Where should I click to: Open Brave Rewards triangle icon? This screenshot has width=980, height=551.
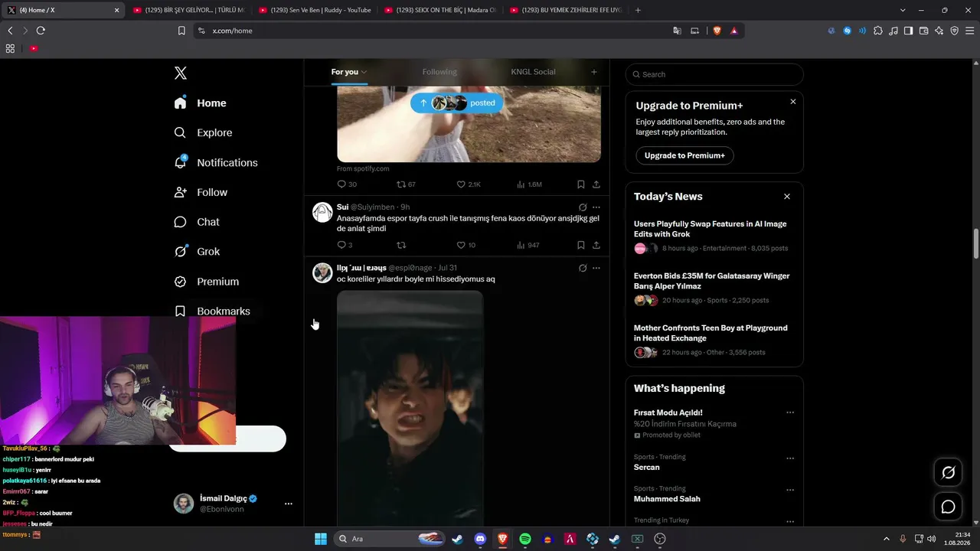pyautogui.click(x=734, y=31)
